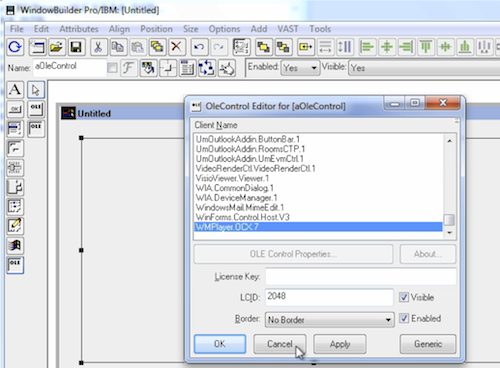Select the text label 'A' palette tool
Viewport: 500px width, 368px height.
pos(15,90)
